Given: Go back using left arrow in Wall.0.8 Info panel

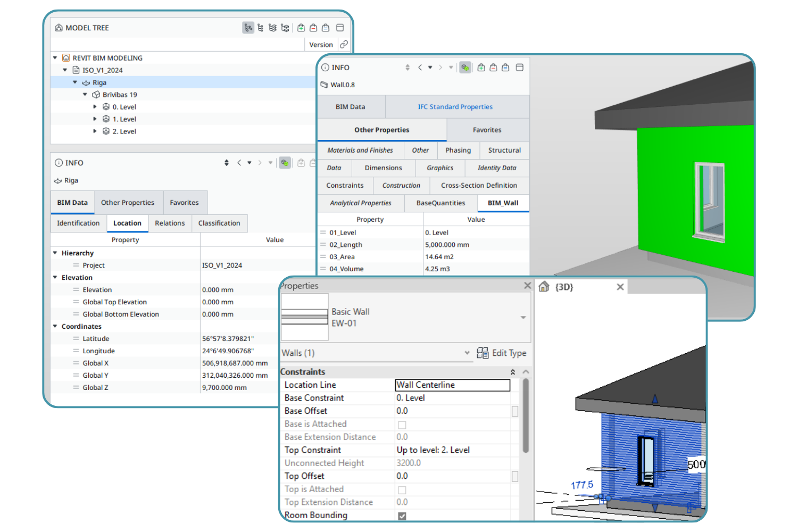Looking at the screenshot, I should (420, 68).
